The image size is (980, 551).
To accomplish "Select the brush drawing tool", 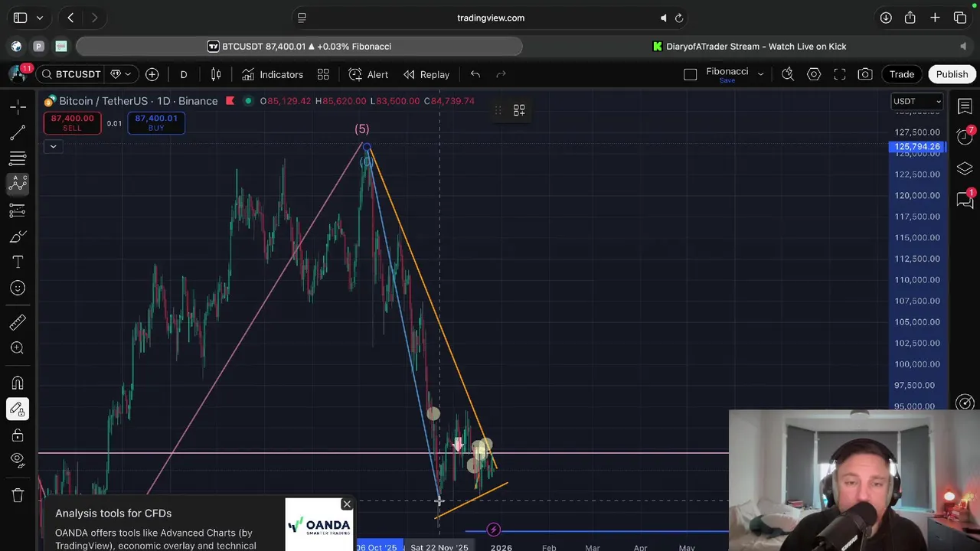I will 18,236.
